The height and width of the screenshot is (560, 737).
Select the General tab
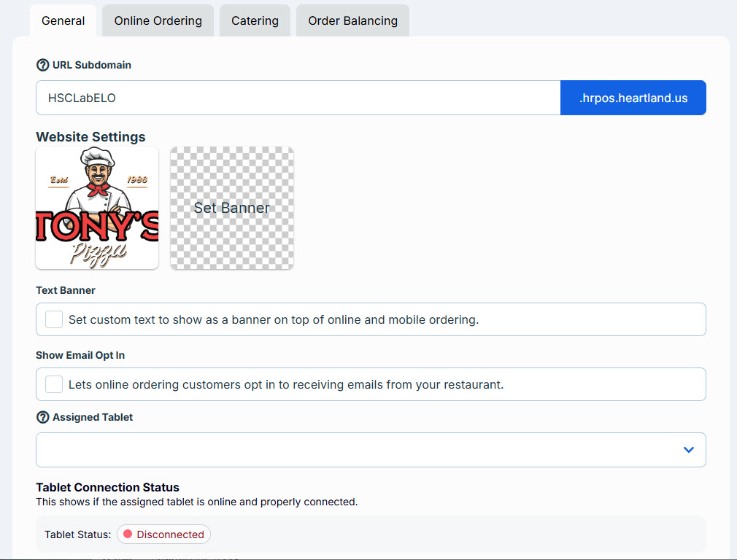pyautogui.click(x=63, y=20)
